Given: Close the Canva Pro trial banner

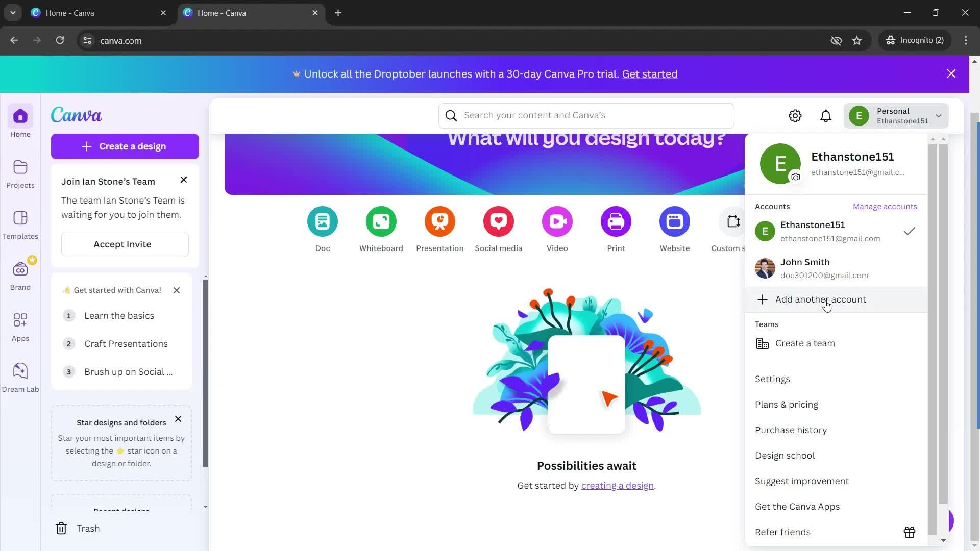Looking at the screenshot, I should pyautogui.click(x=951, y=74).
